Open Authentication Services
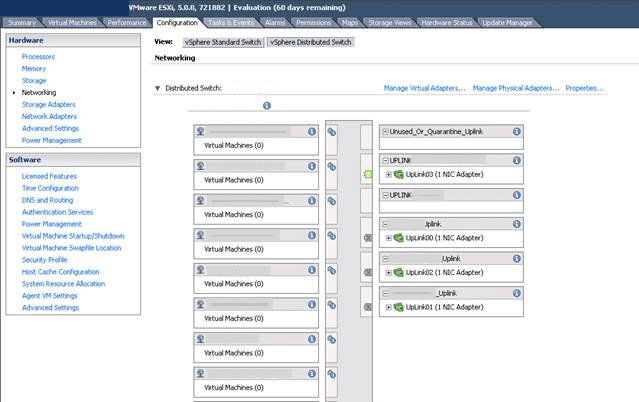This screenshot has width=639, height=402. point(57,212)
